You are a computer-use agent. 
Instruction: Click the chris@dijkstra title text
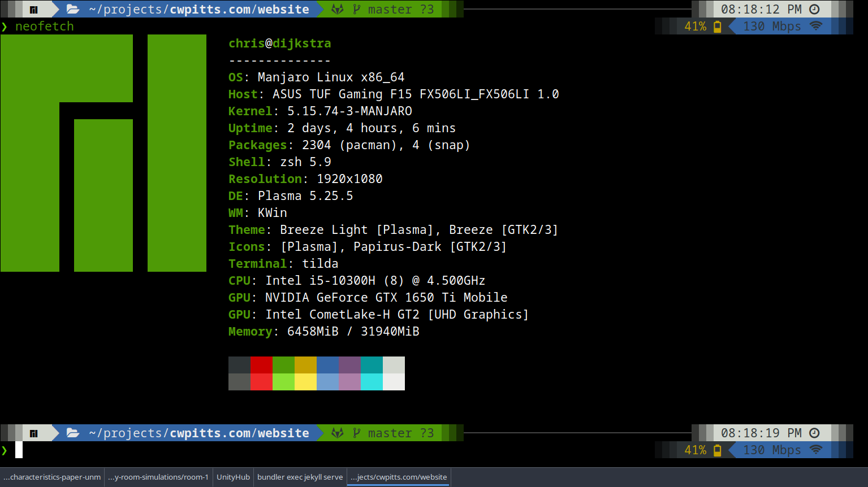279,44
